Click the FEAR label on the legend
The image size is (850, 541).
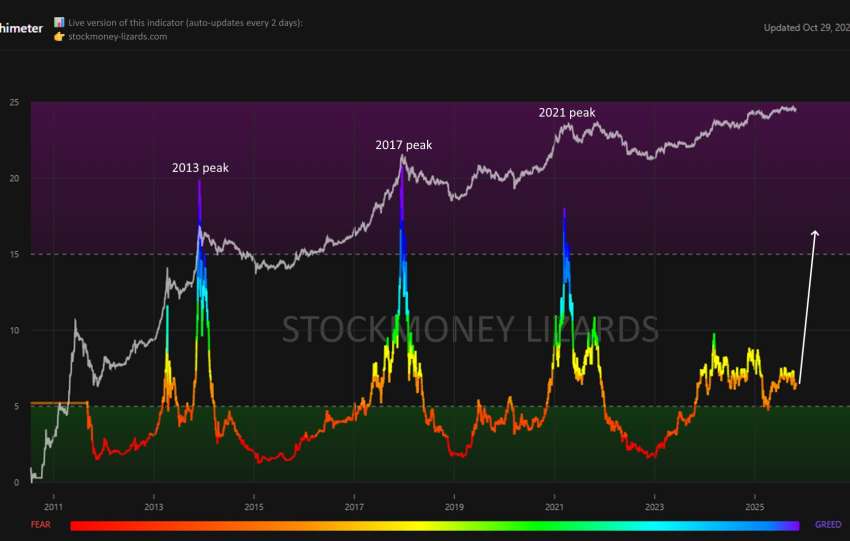41,524
